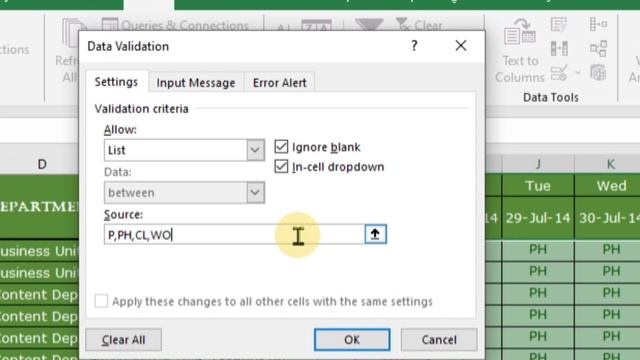640x360 pixels.
Task: Select column J header
Action: pos(538,164)
